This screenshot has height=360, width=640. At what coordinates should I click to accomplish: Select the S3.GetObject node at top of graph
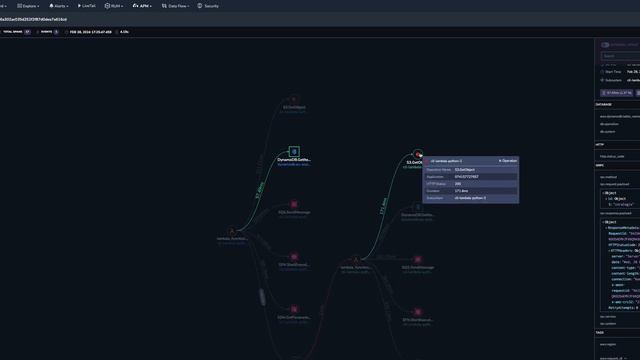(x=294, y=99)
